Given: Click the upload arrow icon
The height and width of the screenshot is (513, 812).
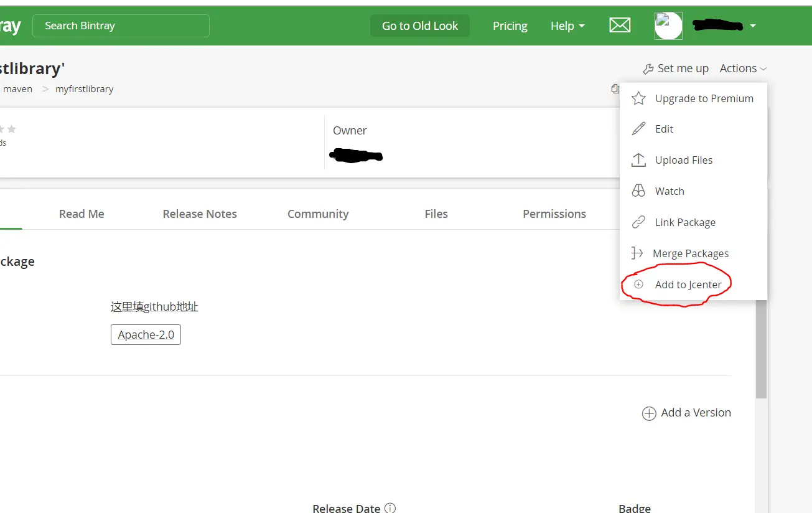Looking at the screenshot, I should 638,160.
